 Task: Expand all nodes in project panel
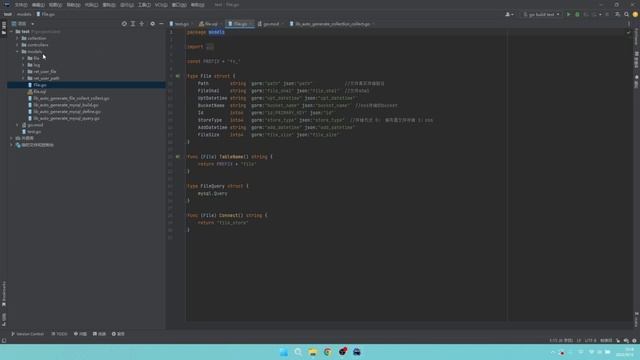point(133,24)
